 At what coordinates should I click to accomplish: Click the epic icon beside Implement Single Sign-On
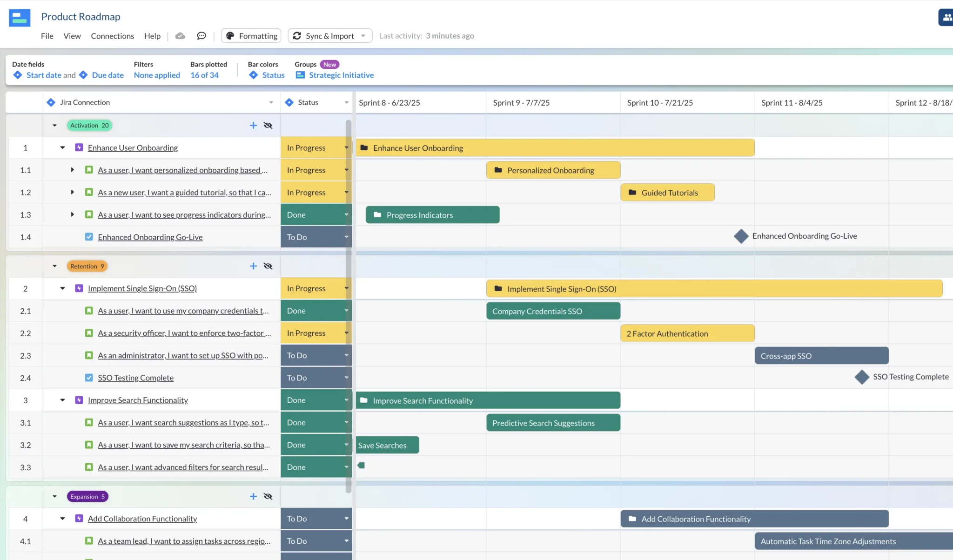[x=79, y=288]
